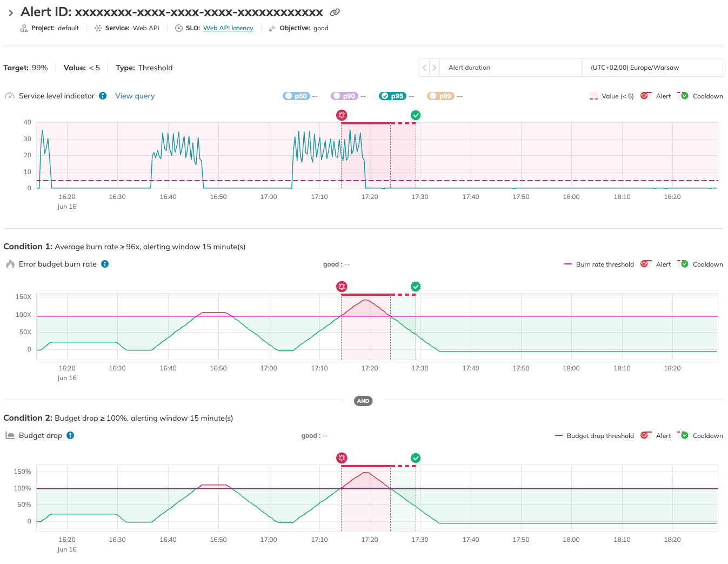Screen dimensions: 728x564
Task: Click Cooldown legend icon in burn rate chart
Action: coord(683,264)
